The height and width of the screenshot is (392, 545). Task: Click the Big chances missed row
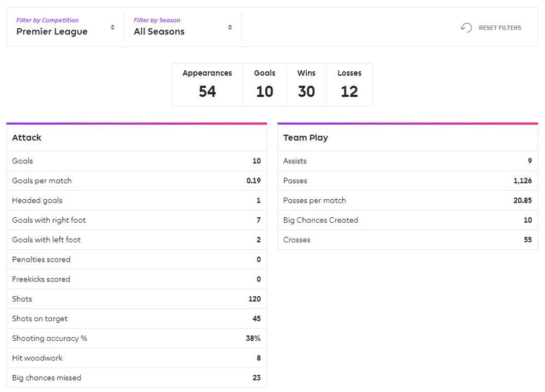click(x=137, y=378)
